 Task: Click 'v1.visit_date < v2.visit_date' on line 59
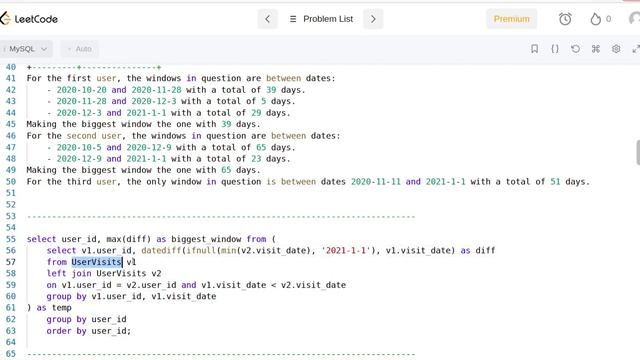(273, 285)
